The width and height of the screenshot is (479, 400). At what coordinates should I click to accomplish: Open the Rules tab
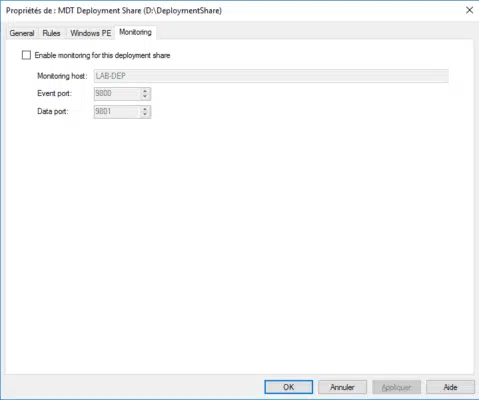pyautogui.click(x=51, y=33)
